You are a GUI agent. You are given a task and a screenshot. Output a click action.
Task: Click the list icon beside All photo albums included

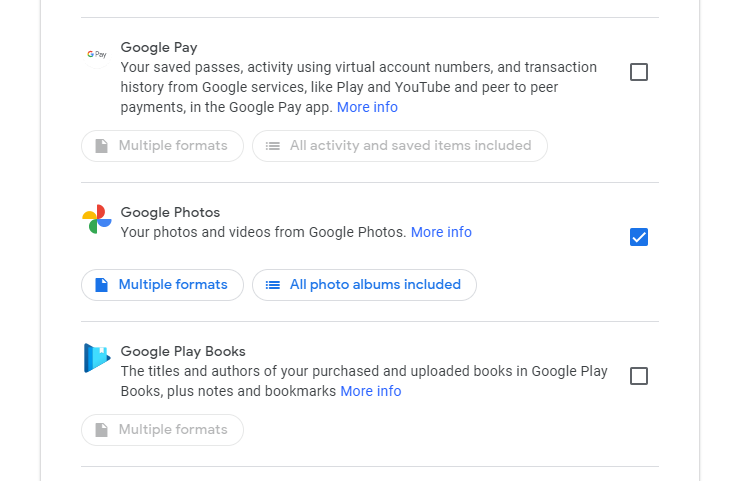coord(273,285)
